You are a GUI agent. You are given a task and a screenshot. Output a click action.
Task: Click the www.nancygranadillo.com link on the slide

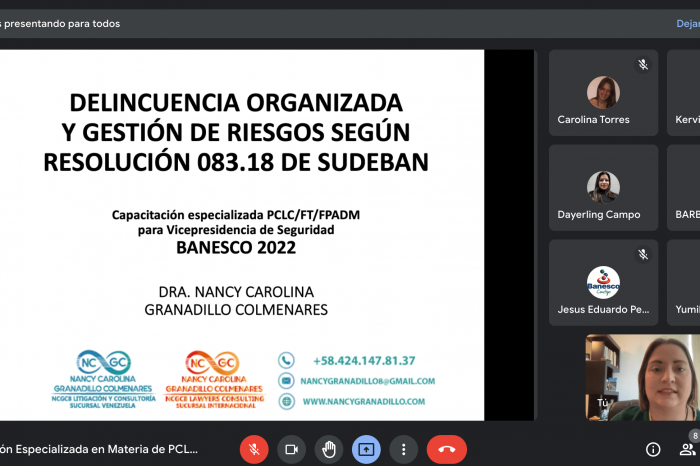pos(364,401)
